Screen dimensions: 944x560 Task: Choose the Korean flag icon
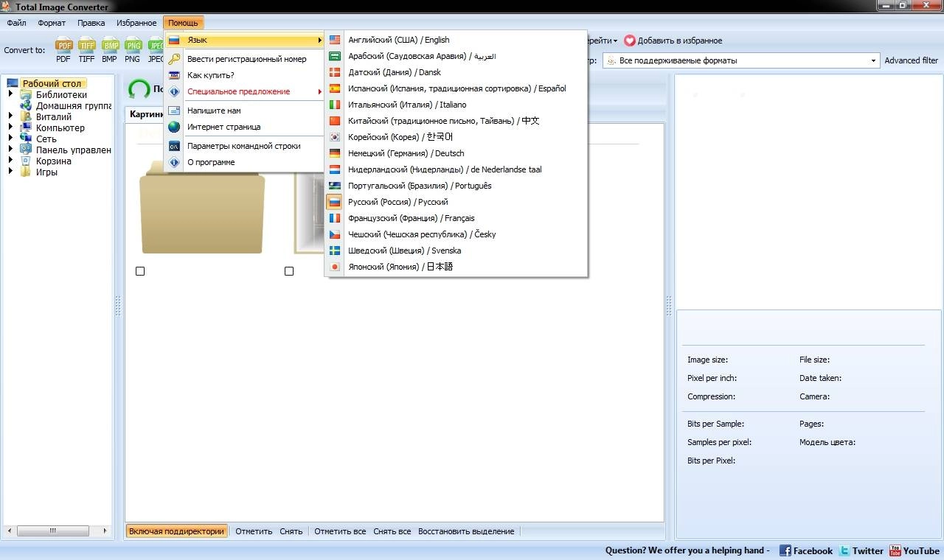335,137
